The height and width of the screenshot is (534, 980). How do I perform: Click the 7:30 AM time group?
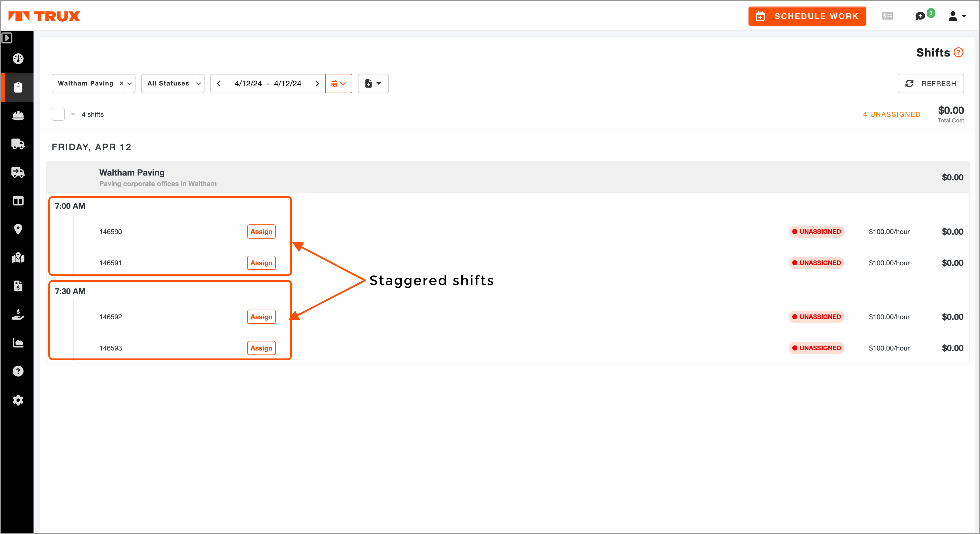pos(70,291)
